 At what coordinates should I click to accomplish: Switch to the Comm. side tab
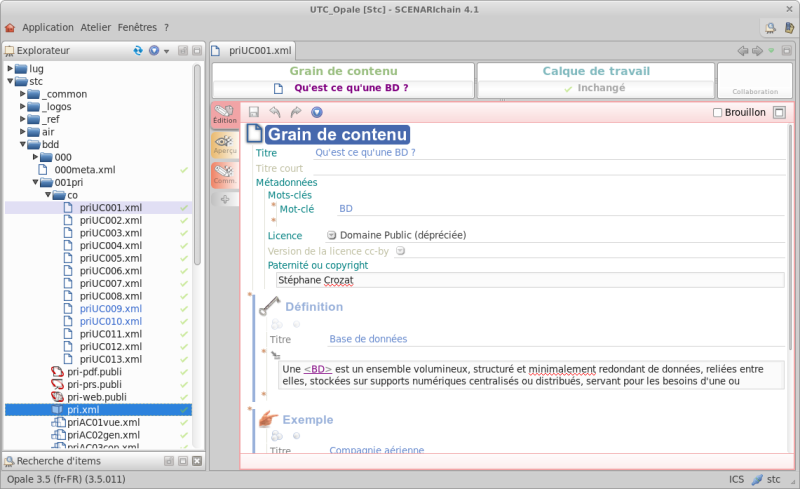coord(224,175)
